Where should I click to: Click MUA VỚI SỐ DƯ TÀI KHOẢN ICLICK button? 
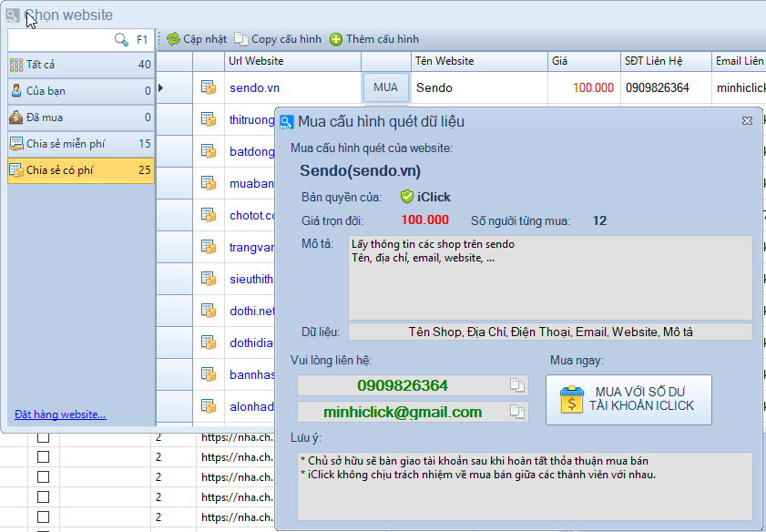(x=628, y=400)
